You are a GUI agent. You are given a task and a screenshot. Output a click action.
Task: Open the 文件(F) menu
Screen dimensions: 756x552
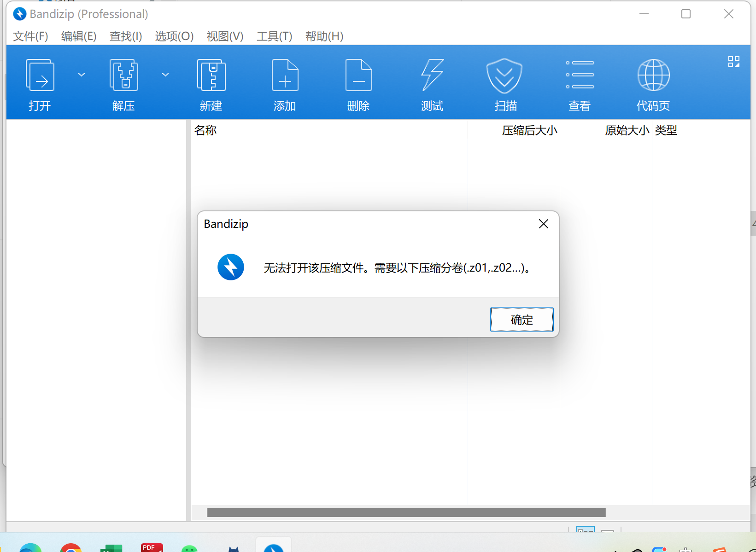[30, 36]
